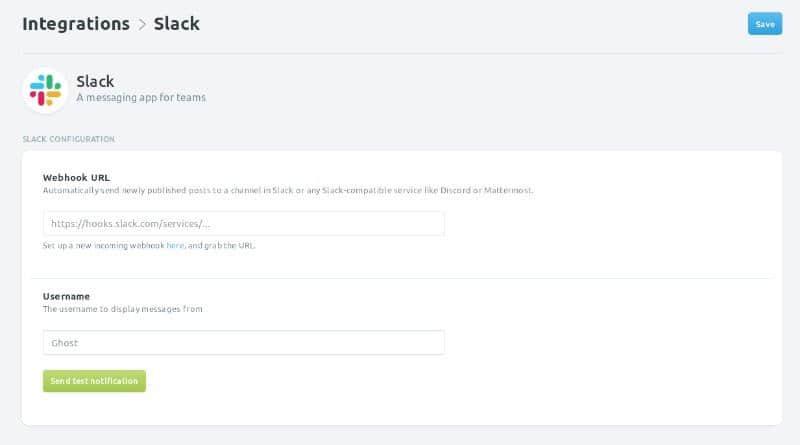Screen dimensions: 800x445
Task: Click the Slack Configuration section header
Action: tap(68, 138)
